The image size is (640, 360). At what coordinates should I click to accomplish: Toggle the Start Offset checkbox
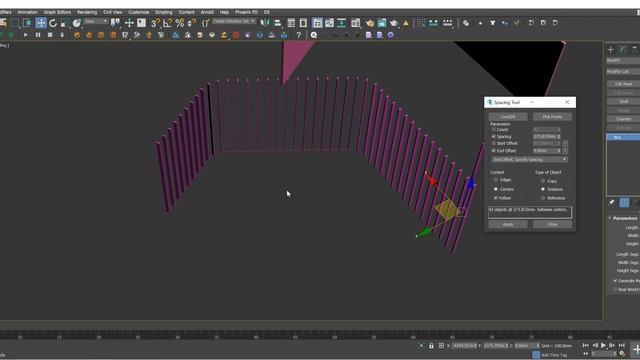[493, 143]
